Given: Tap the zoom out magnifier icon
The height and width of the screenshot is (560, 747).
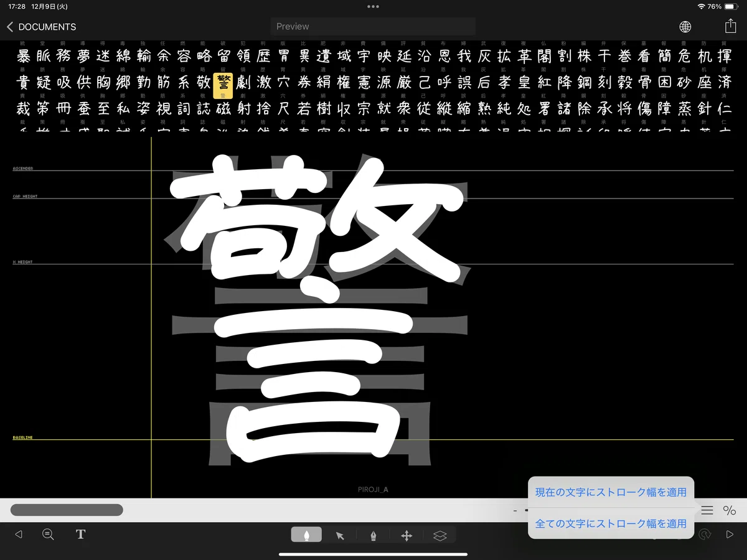Looking at the screenshot, I should [48, 534].
